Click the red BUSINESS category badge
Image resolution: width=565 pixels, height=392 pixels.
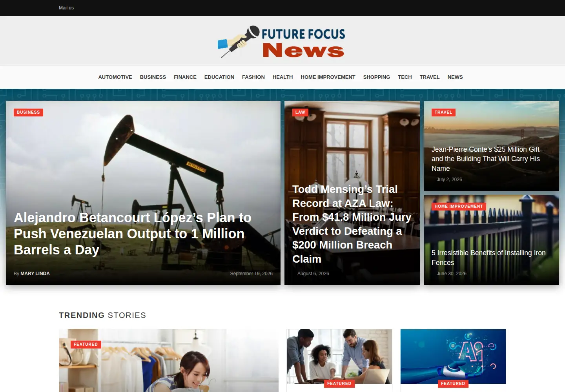(x=28, y=113)
